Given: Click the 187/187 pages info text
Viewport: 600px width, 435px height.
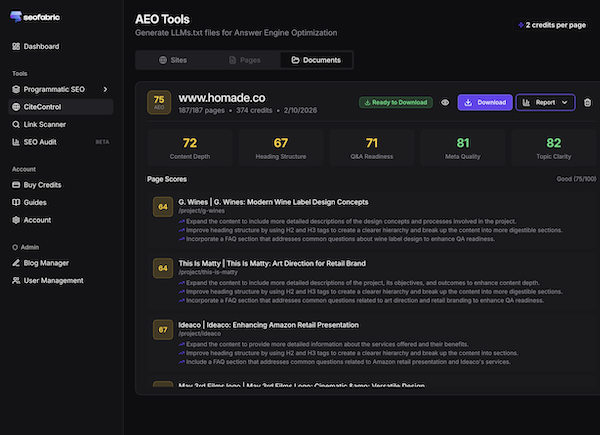Looking at the screenshot, I should 202,111.
